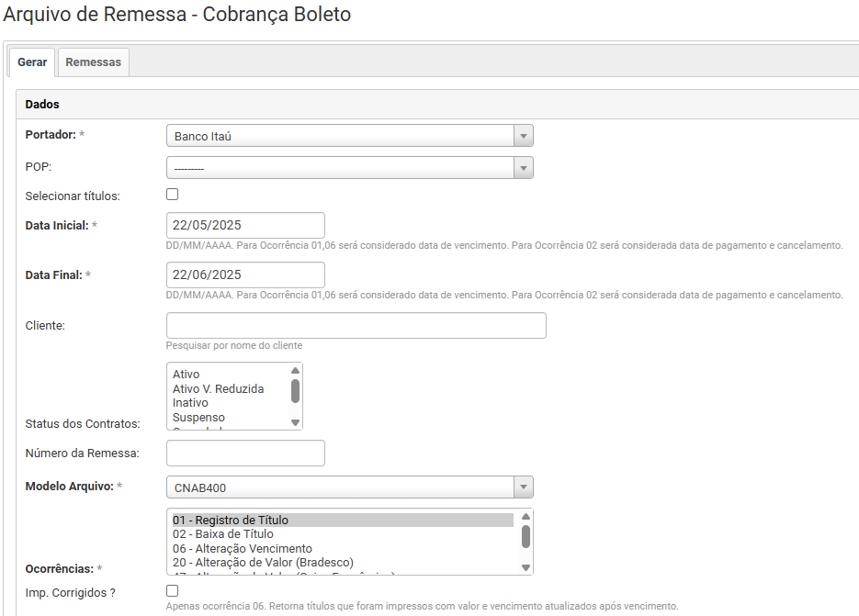Screen dimensions: 859x616
Task: Choose 06 - Alteração Vencimento occurrence
Action: tap(243, 549)
